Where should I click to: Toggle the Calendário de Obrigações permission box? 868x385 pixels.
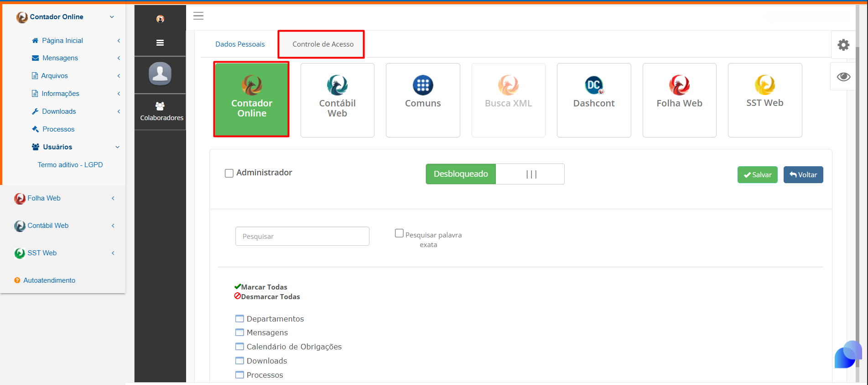tap(239, 347)
